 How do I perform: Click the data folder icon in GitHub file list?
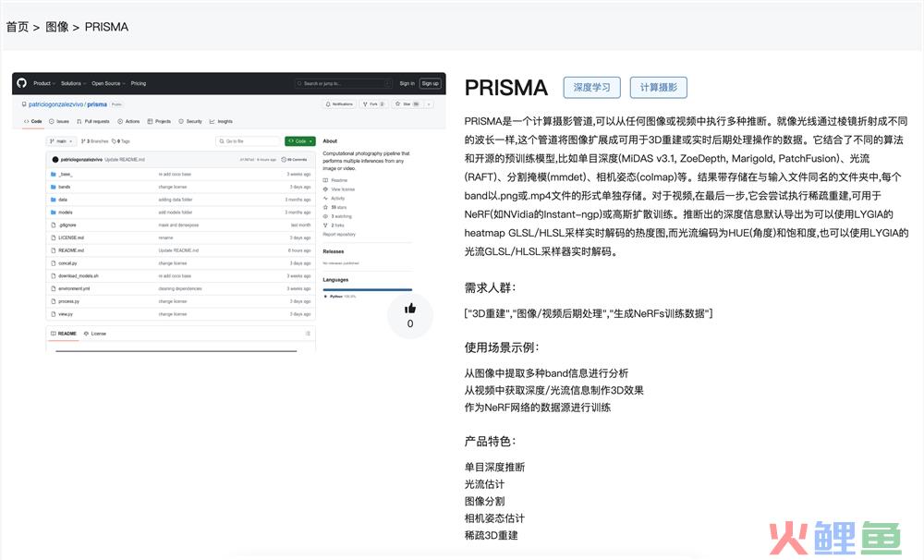coord(54,200)
